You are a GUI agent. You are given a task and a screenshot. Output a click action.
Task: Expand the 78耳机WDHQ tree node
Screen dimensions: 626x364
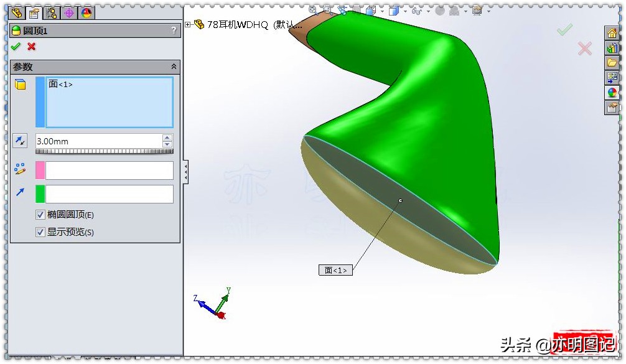(x=187, y=24)
